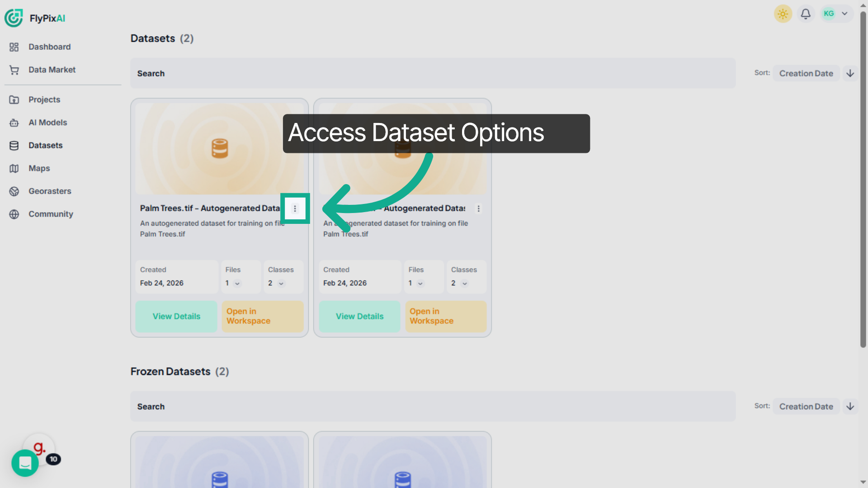Click the Maps icon in the sidebar
868x488 pixels.
[x=14, y=169]
